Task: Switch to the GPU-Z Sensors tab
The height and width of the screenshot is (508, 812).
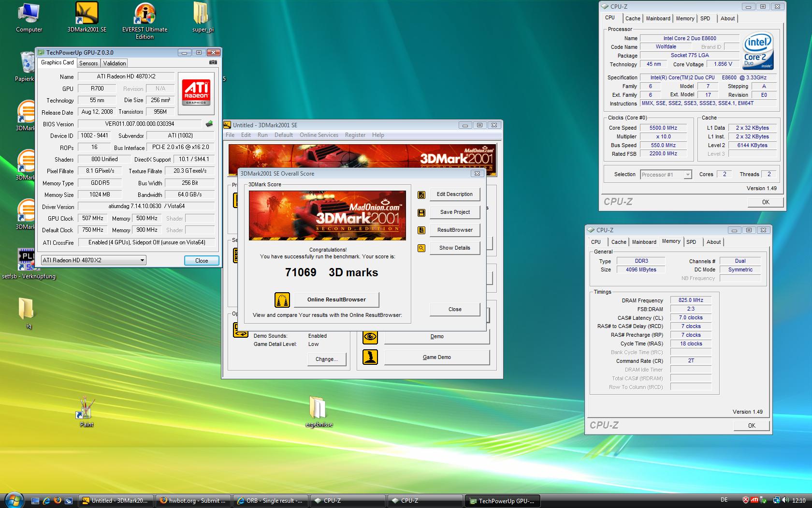Action: tap(88, 63)
